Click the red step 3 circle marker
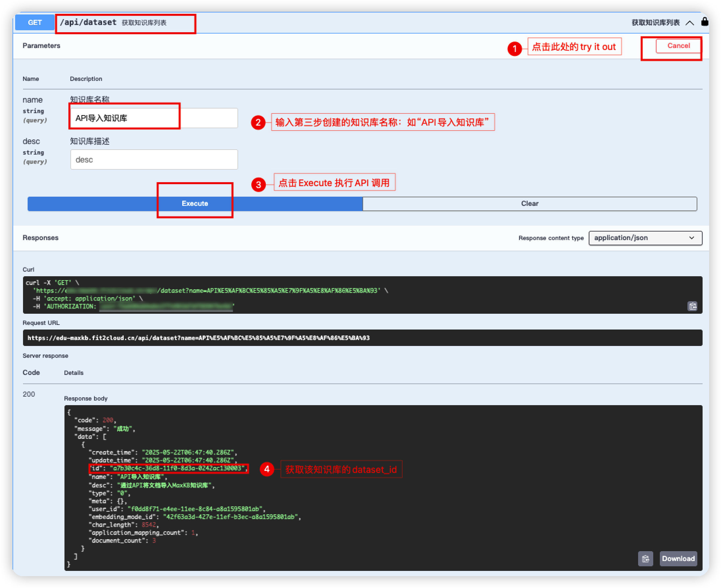This screenshot has height=588, width=721. point(259,184)
